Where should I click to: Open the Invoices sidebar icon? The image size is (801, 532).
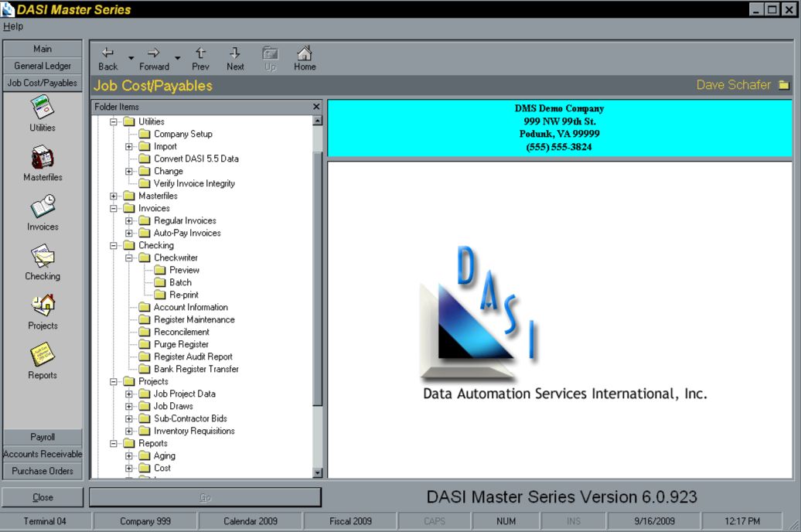43,207
